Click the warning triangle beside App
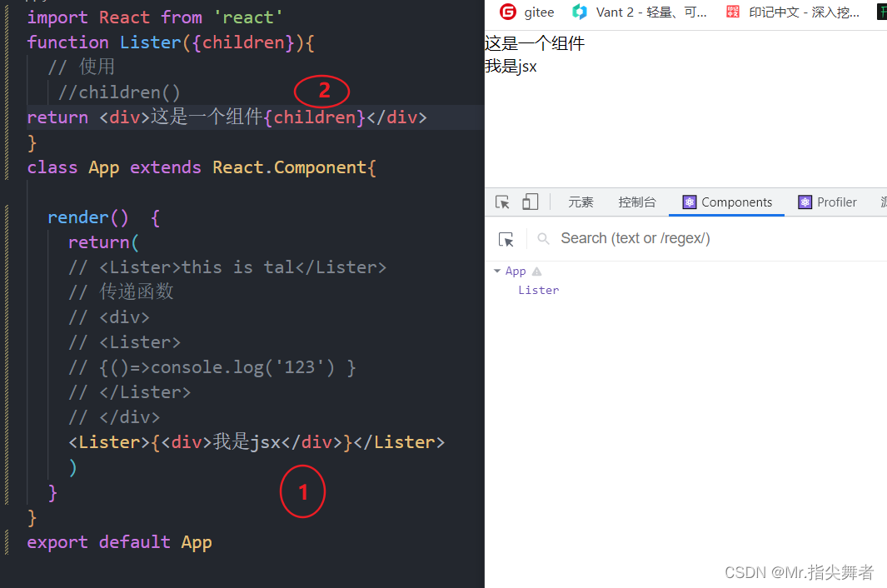The height and width of the screenshot is (588, 887). pyautogui.click(x=536, y=270)
